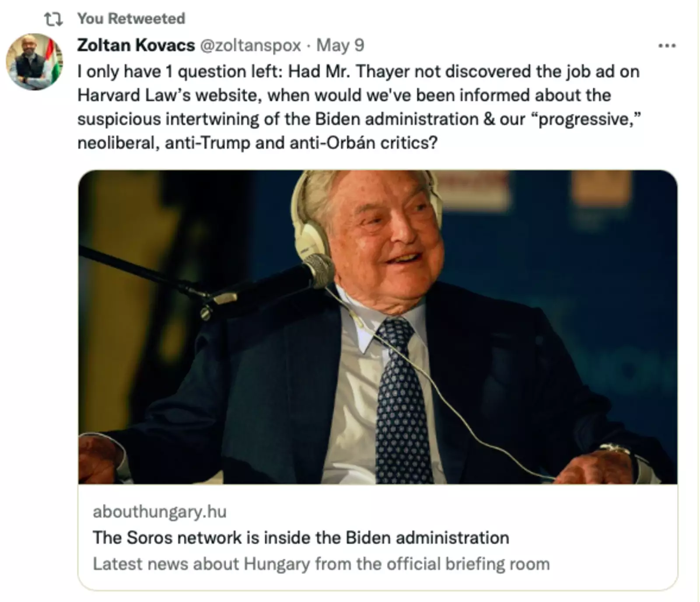Click the retweet arrows icon above the tweet
The width and height of the screenshot is (700, 602).
click(53, 19)
